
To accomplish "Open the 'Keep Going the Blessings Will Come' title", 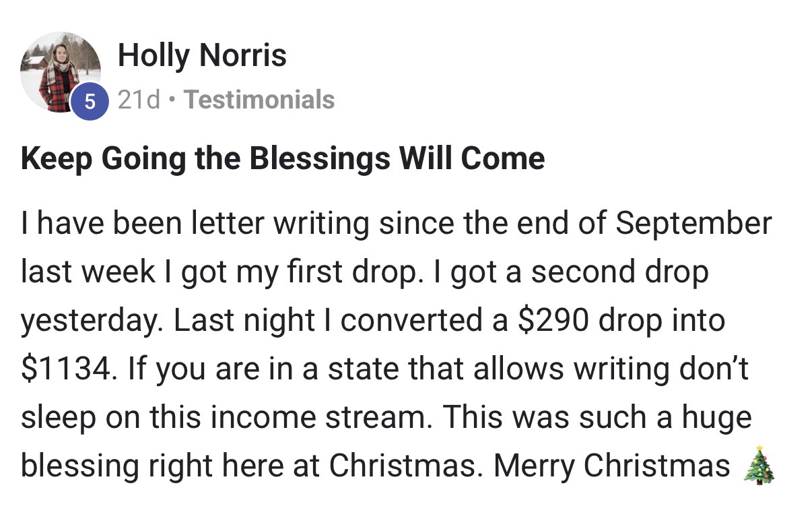I will (283, 159).
